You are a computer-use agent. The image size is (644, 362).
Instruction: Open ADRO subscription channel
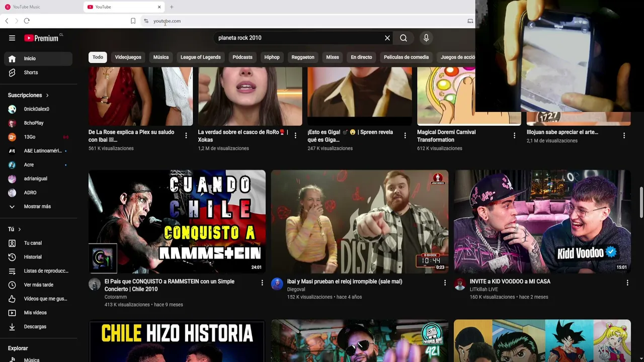point(38,193)
